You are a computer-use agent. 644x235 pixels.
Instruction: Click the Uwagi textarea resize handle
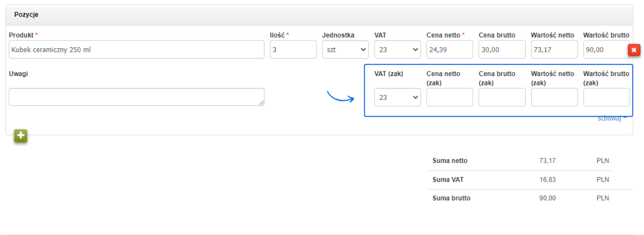tap(262, 103)
